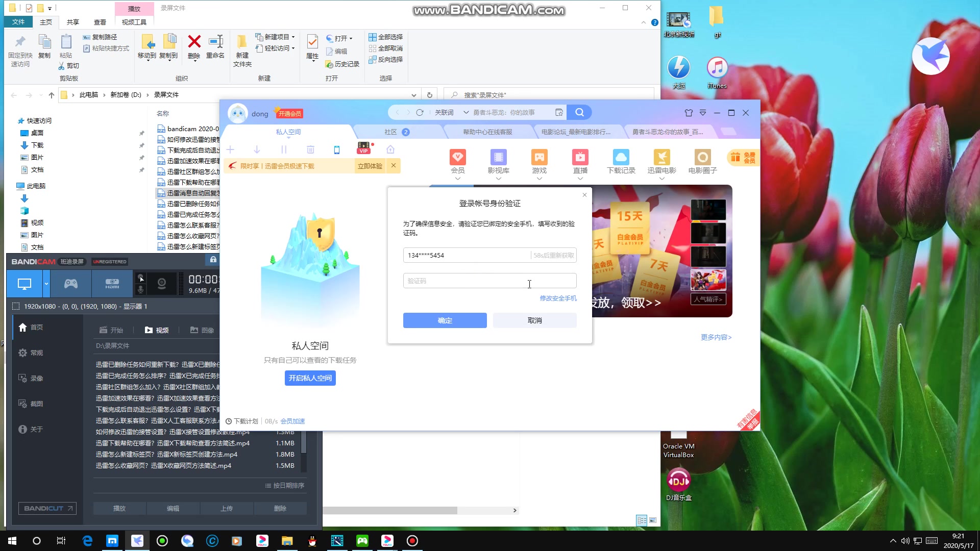Open the mobile device icon in Xunlei toolbar

pyautogui.click(x=336, y=149)
